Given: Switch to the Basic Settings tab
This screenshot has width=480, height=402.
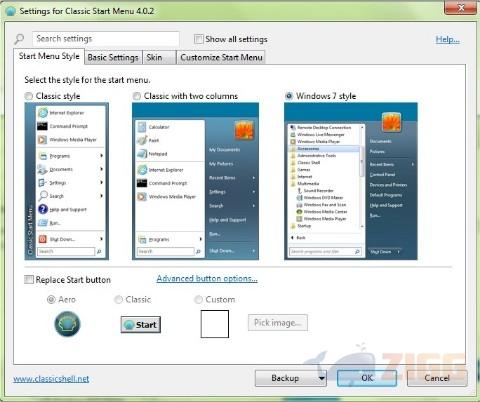Looking at the screenshot, I should click(113, 57).
